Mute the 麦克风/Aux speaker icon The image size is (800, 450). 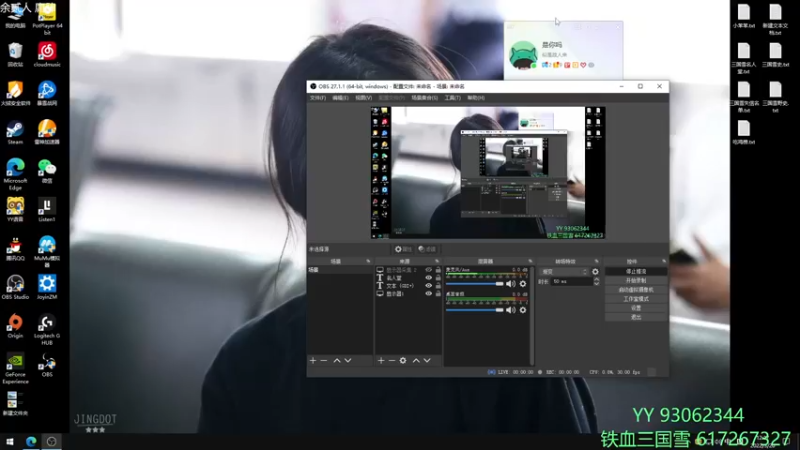510,284
